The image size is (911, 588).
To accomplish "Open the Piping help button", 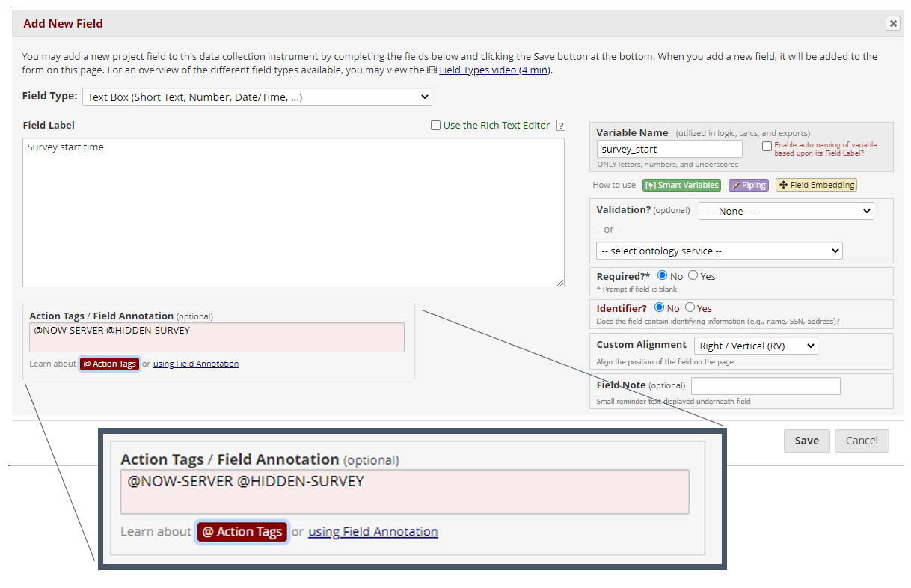I will coord(748,185).
